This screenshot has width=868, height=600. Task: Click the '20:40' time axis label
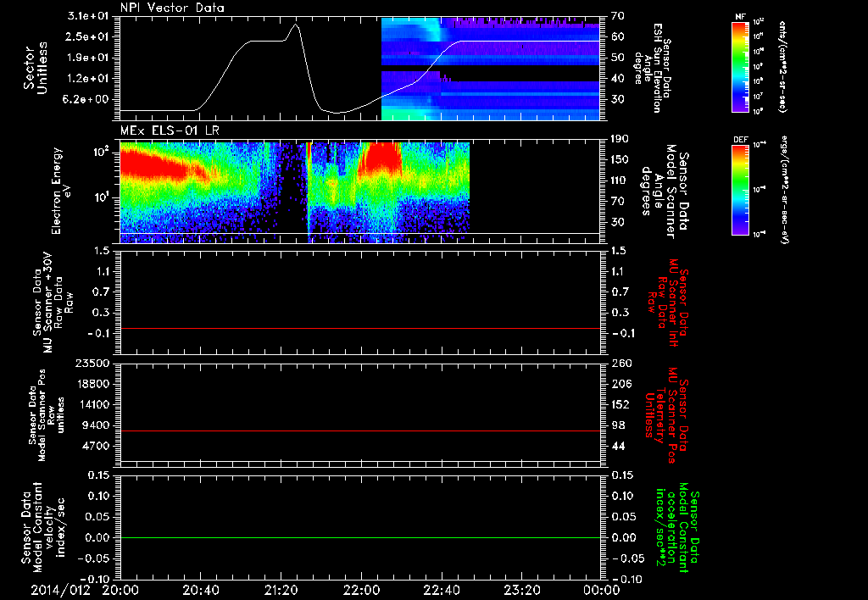pos(200,590)
